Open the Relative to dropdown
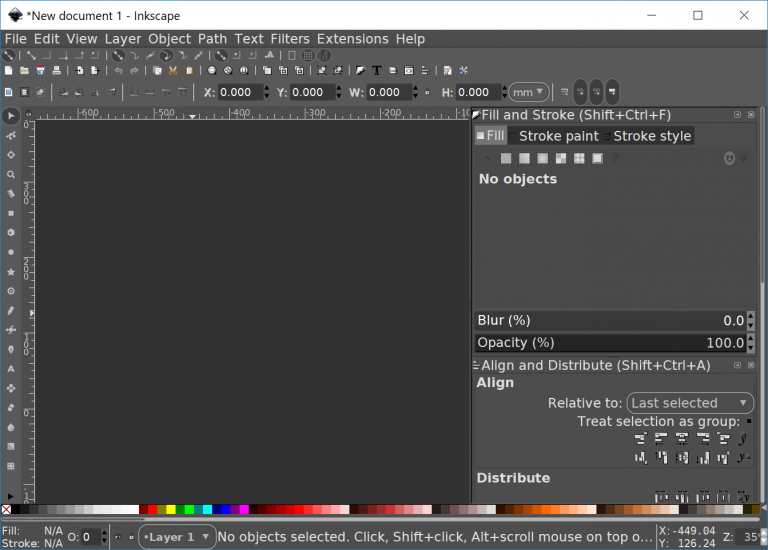 point(690,403)
